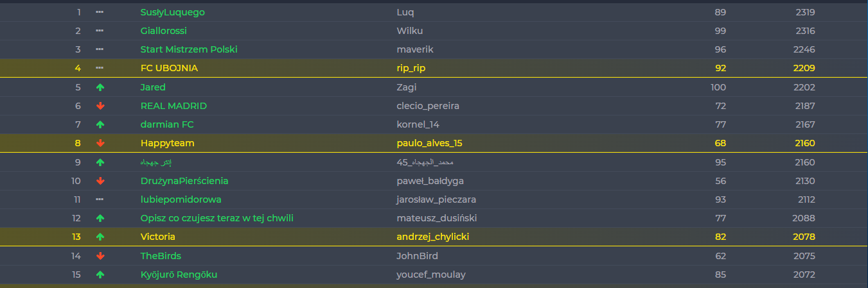
Task: Open the Giallorossi team link
Action: pyautogui.click(x=164, y=31)
